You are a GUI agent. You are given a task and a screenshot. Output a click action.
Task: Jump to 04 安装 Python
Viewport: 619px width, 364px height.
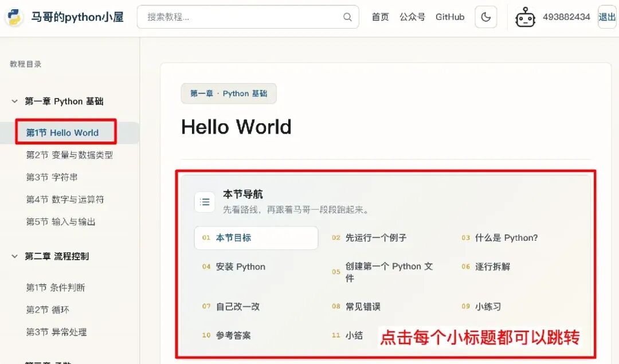[234, 267]
